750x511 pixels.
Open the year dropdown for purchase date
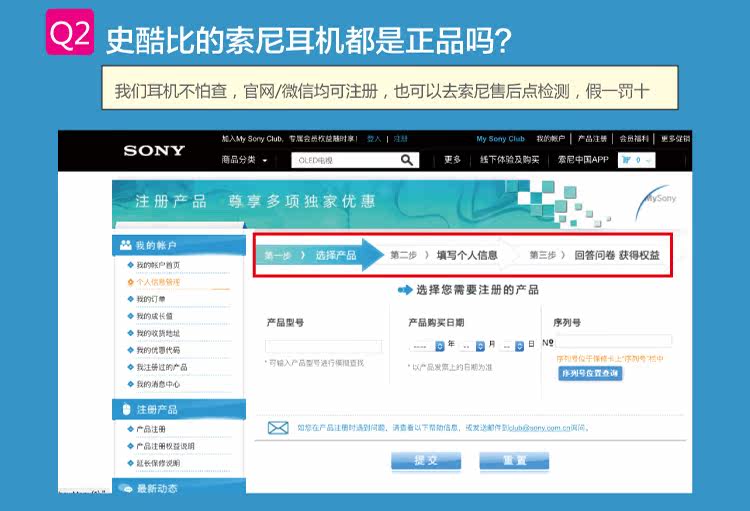(440, 346)
